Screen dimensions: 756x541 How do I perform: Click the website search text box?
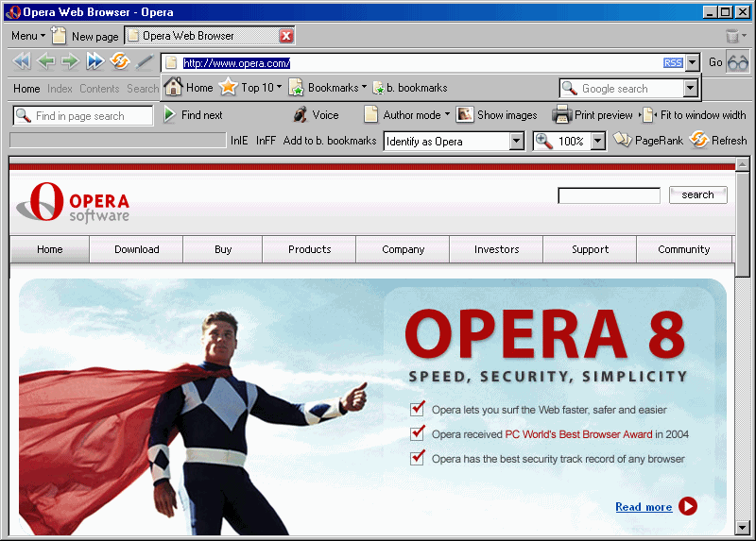(x=609, y=195)
